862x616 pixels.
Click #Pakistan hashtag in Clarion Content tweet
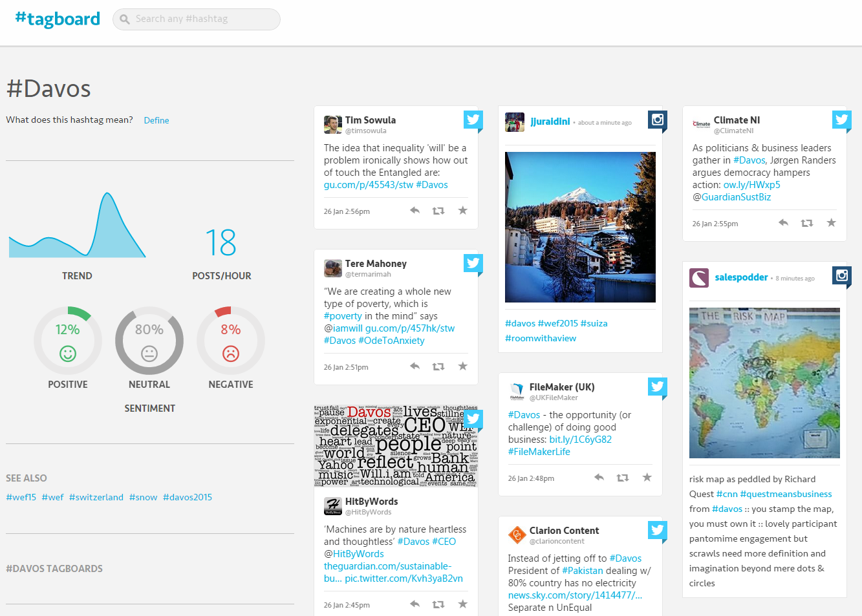[583, 571]
